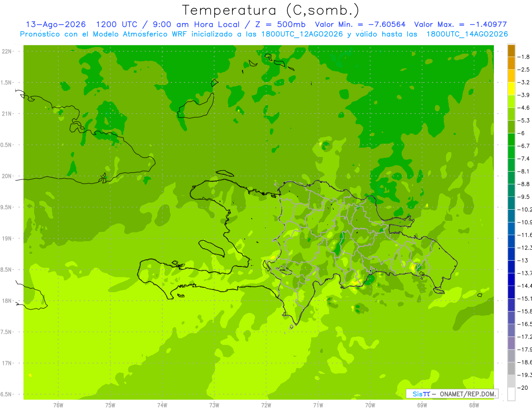Image resolution: width=532 pixels, height=411 pixels.
Task: Click the -4.6 colorbar value
Action: pos(524,108)
